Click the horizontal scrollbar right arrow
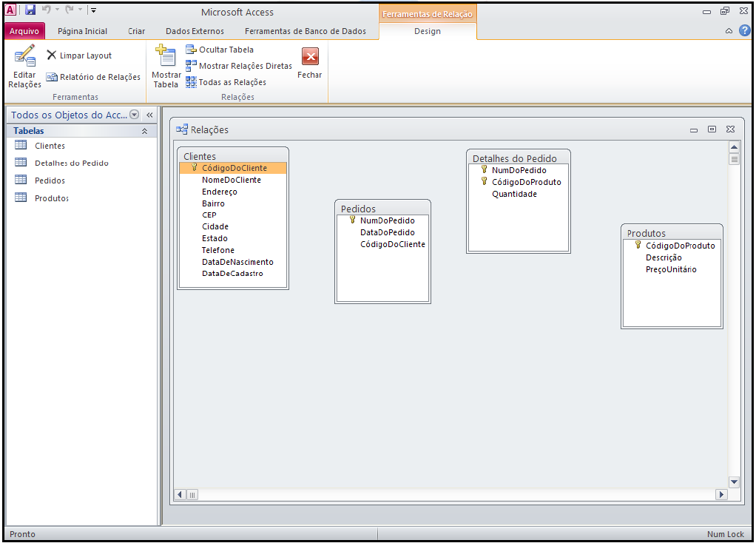 (721, 494)
